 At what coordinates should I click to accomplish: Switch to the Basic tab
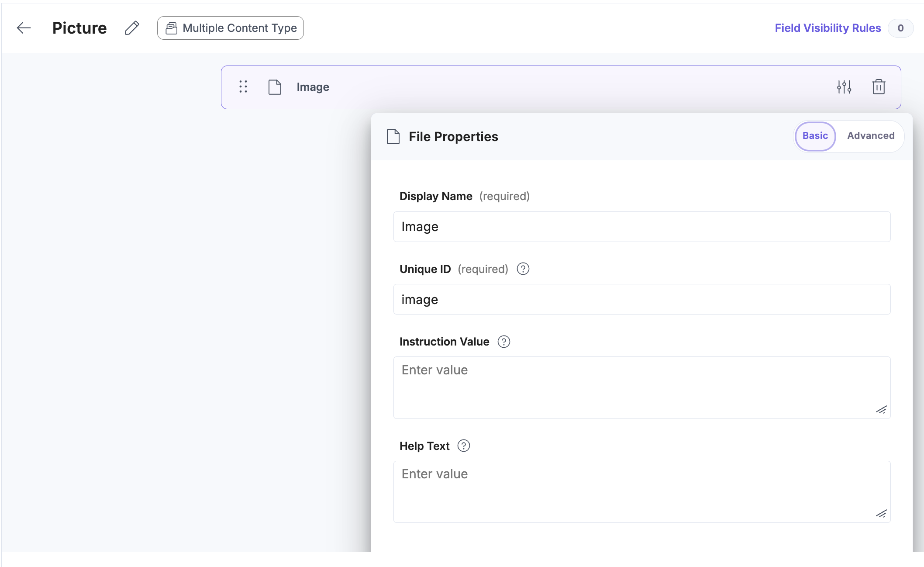(x=815, y=136)
